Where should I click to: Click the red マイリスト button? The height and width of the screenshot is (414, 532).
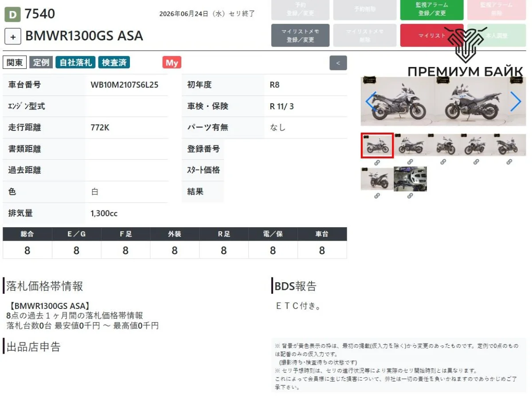coord(432,35)
